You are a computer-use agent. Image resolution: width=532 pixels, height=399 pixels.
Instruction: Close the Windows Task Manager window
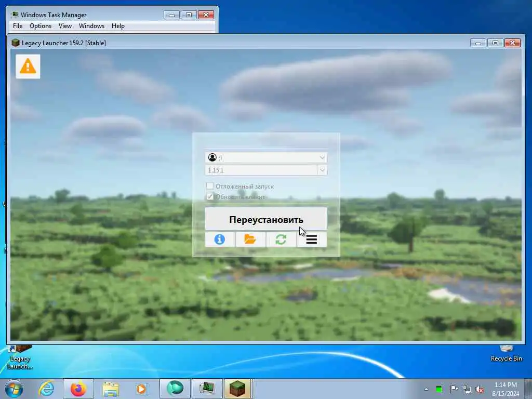click(x=206, y=15)
